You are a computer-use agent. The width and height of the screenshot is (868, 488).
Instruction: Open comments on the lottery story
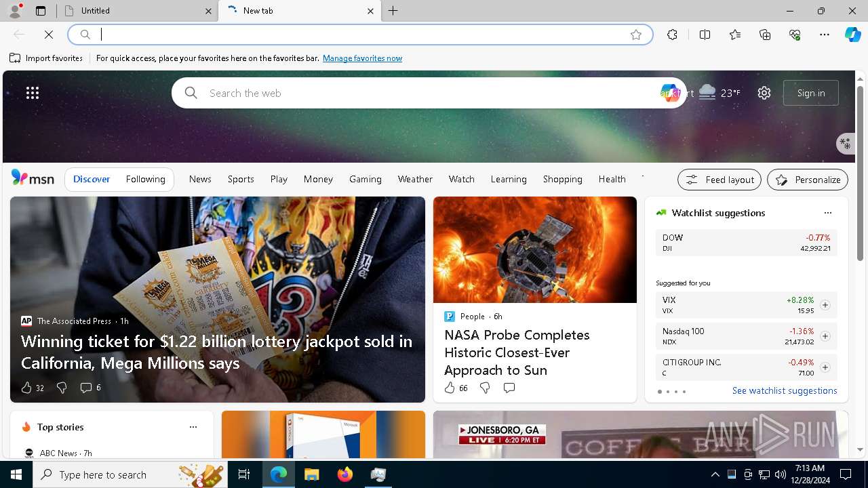[90, 388]
